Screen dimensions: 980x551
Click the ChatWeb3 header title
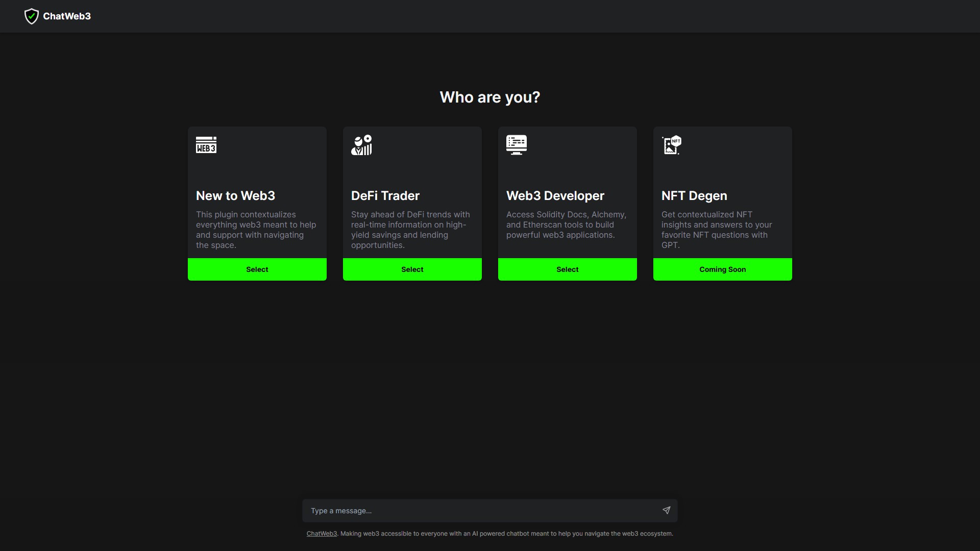(67, 16)
